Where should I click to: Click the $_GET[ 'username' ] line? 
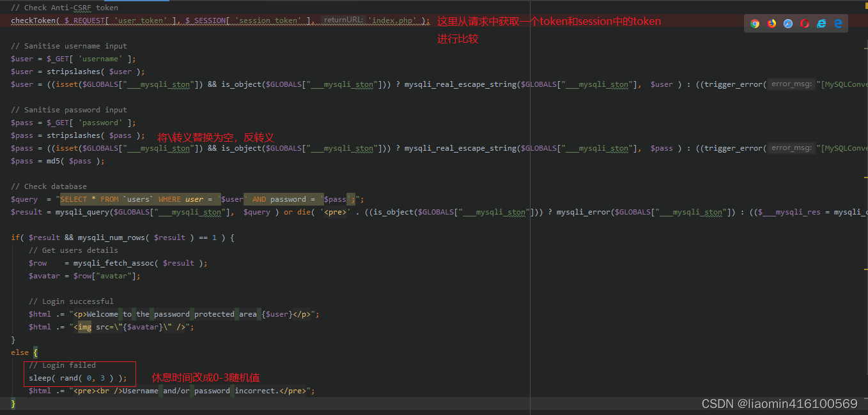coord(74,59)
